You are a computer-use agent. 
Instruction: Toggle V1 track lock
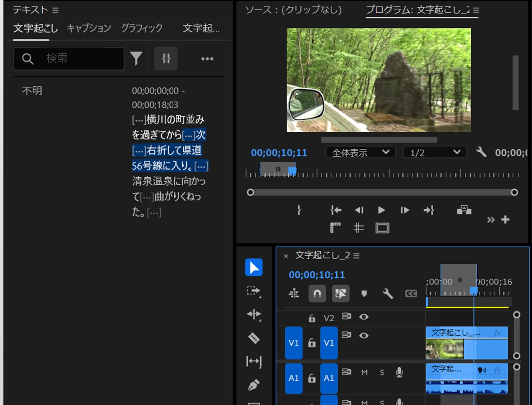coord(312,343)
